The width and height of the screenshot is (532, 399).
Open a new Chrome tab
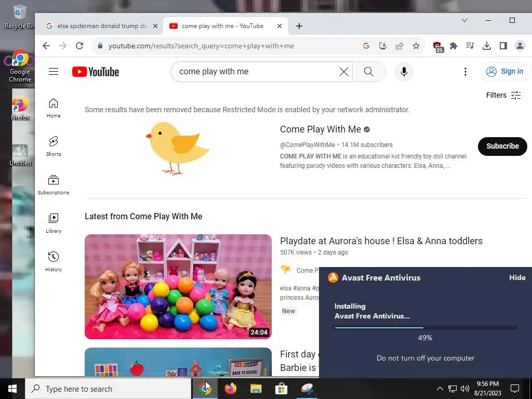pyautogui.click(x=299, y=26)
